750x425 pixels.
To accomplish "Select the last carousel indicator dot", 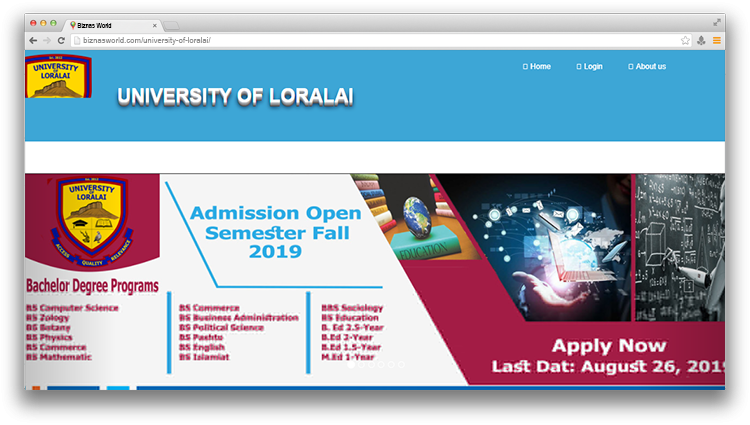I will [x=402, y=364].
